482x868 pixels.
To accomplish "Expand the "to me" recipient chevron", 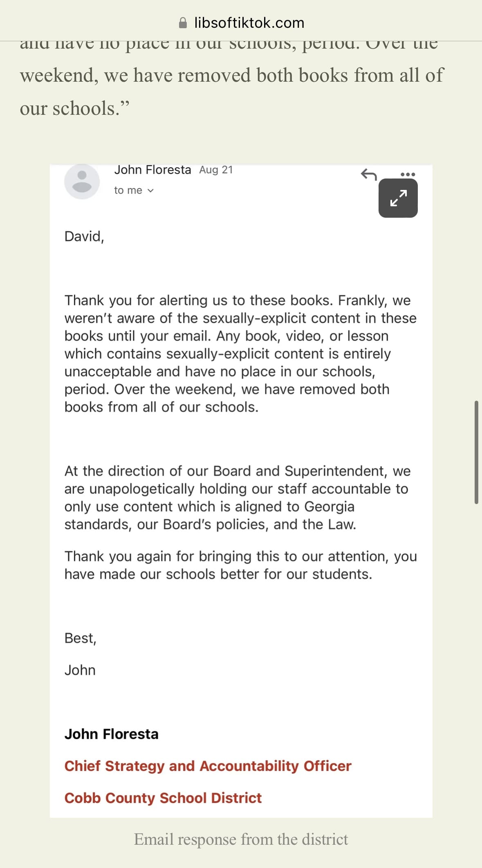I will tap(150, 190).
